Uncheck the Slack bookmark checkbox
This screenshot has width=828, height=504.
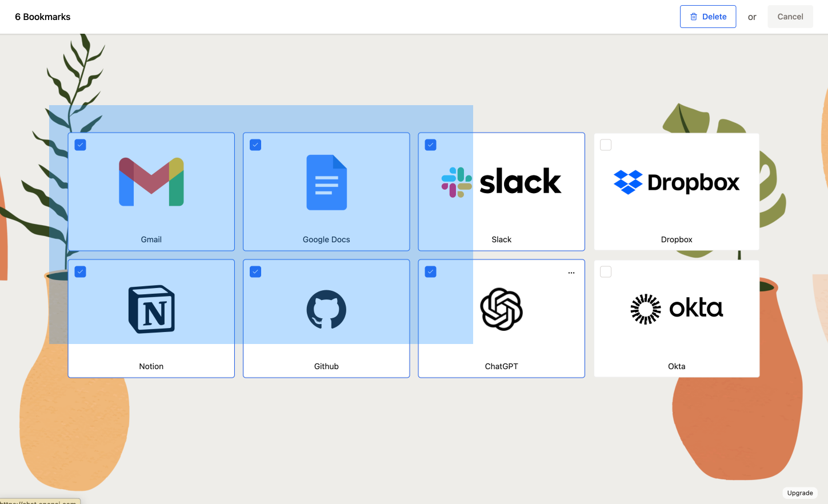click(430, 145)
